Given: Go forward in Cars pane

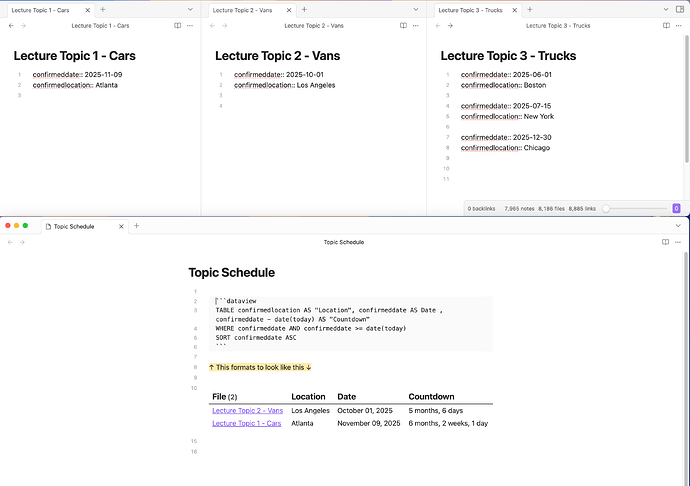Looking at the screenshot, I should point(23,26).
